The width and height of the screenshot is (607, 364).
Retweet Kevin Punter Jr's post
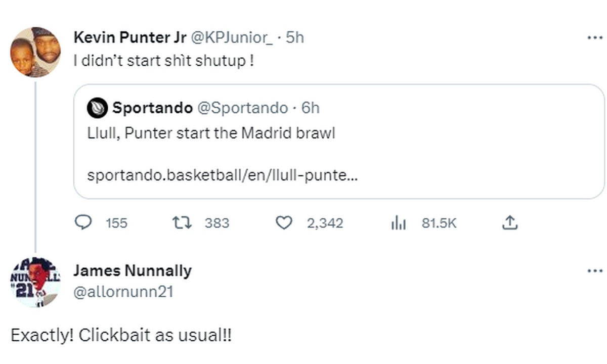(180, 222)
